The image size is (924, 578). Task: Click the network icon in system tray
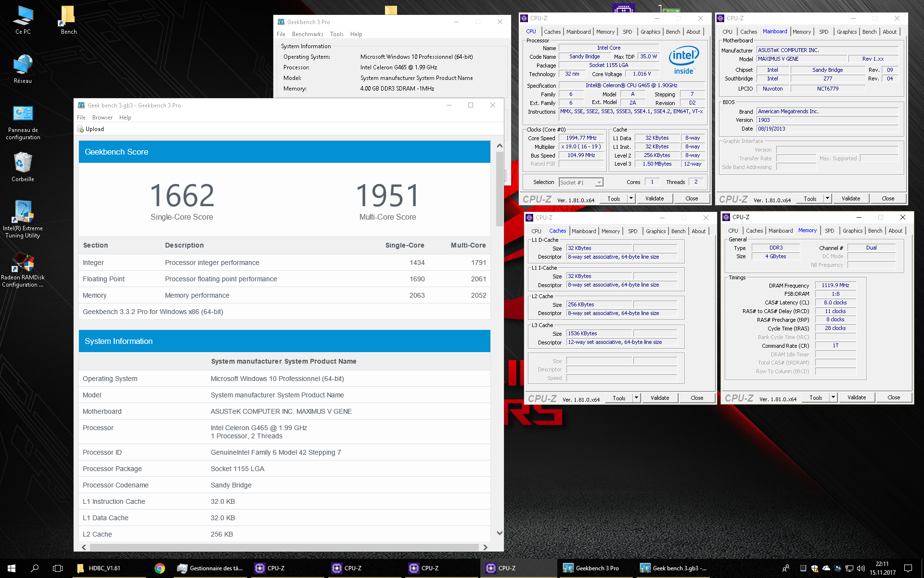849,568
